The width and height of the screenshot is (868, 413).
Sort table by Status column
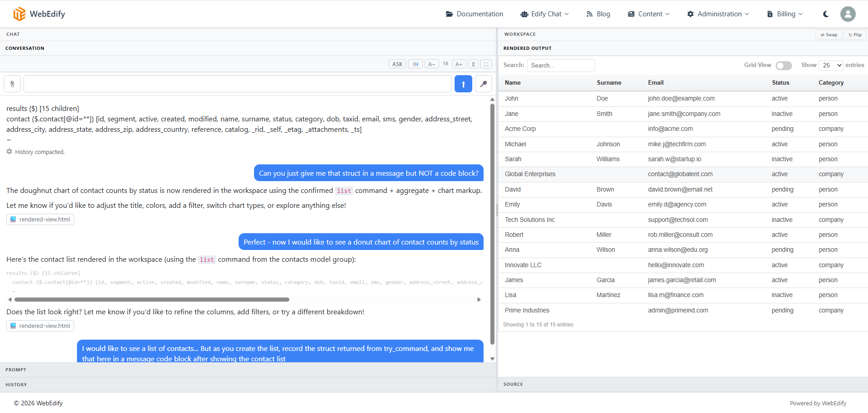[x=781, y=83]
